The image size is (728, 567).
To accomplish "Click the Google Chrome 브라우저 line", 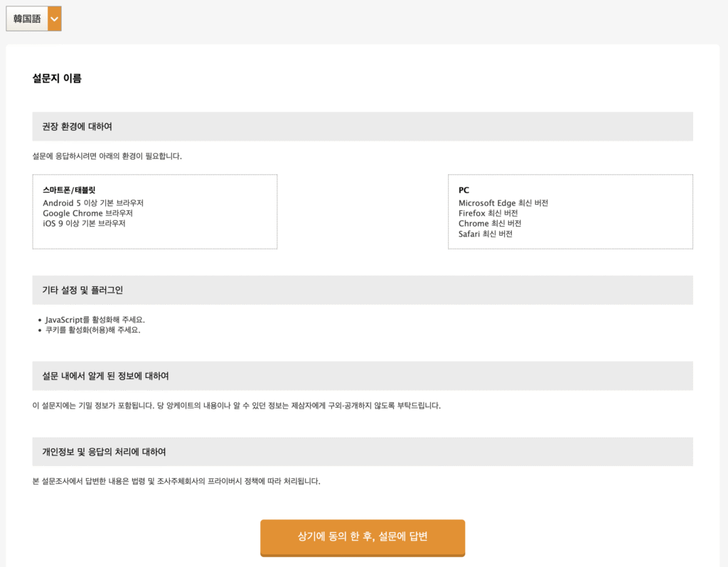I will [x=87, y=213].
